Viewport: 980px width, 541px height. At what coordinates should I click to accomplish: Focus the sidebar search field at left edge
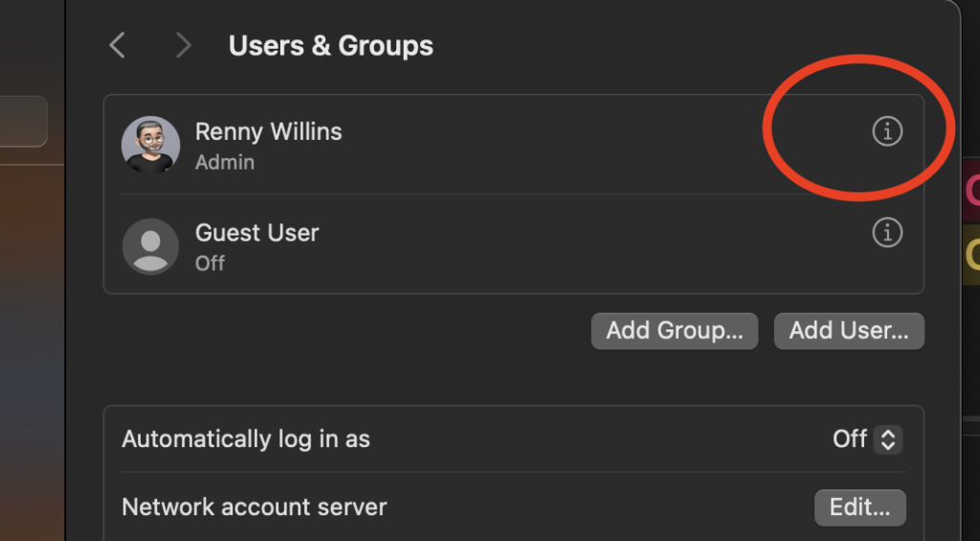23,122
